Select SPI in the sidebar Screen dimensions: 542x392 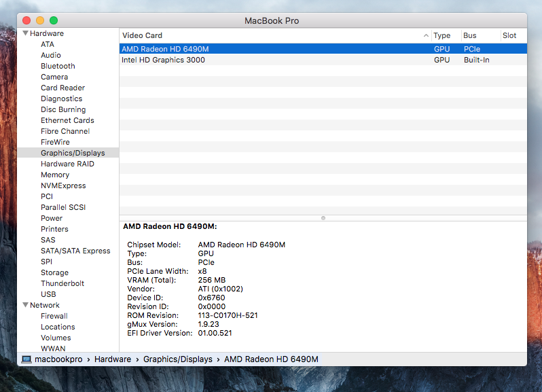tap(47, 262)
